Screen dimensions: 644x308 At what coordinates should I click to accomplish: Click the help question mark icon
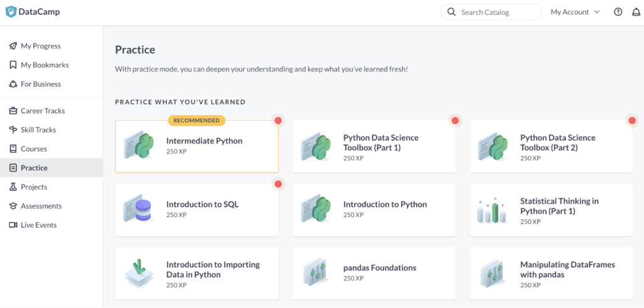click(618, 12)
